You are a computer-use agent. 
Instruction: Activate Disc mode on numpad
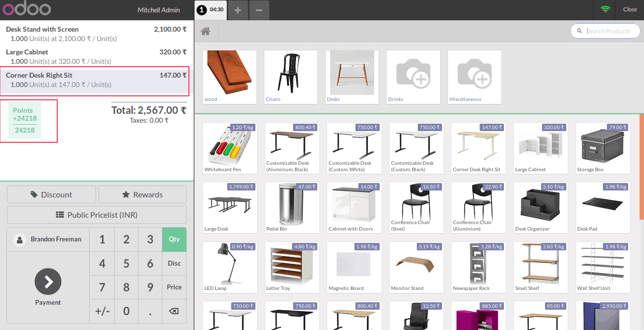[174, 263]
